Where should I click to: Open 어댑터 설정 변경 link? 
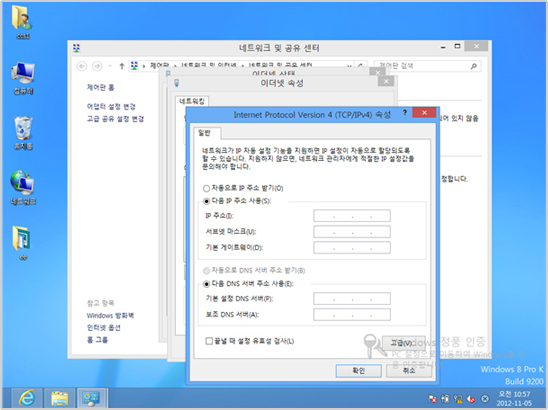111,107
